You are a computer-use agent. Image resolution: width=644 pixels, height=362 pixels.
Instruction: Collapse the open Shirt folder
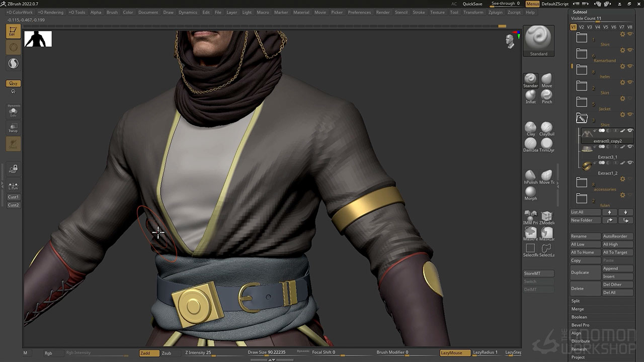click(582, 119)
